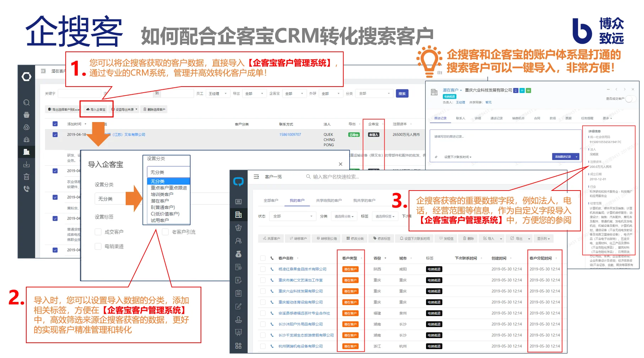Open the shopping basket icon in CRM sidebar
The image size is (644, 358).
(239, 228)
